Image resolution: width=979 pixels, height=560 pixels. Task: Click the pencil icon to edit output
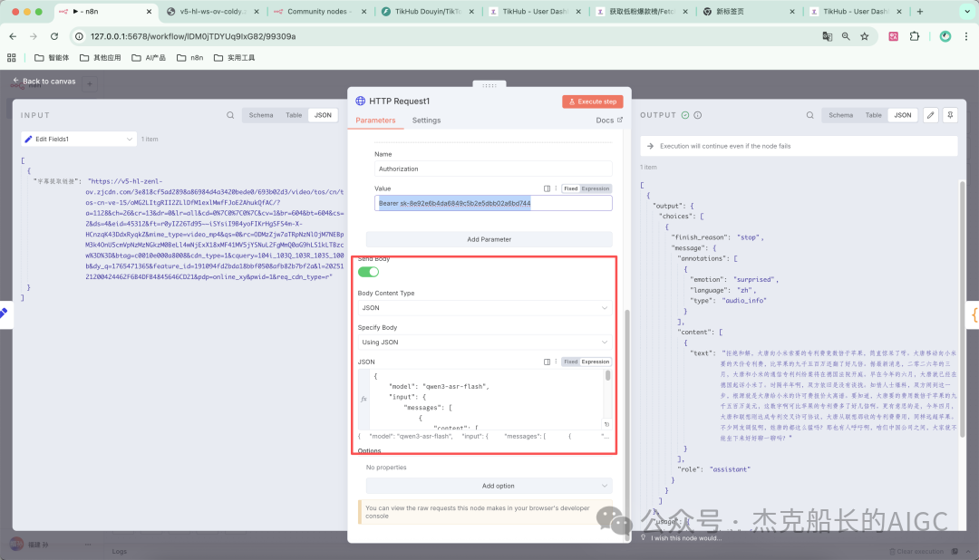click(930, 115)
